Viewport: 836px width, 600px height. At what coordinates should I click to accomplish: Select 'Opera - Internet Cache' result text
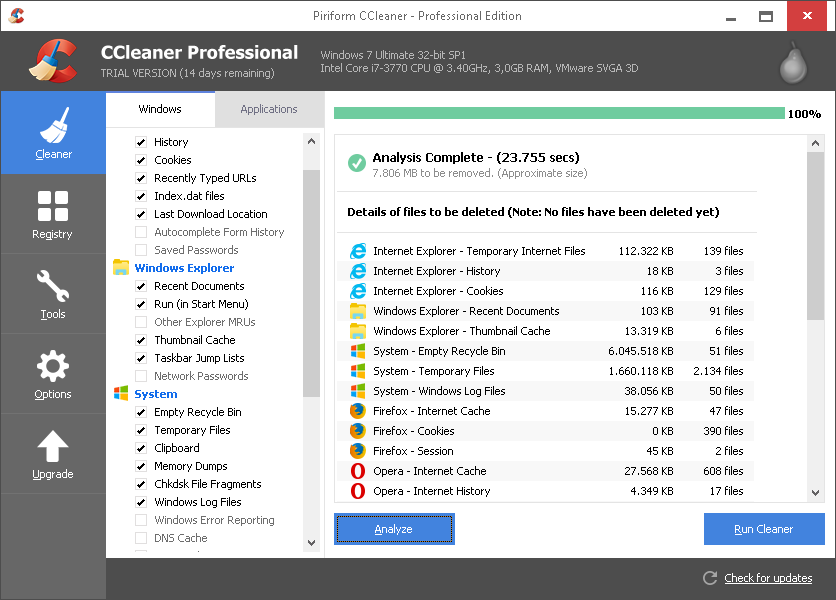click(x=430, y=471)
